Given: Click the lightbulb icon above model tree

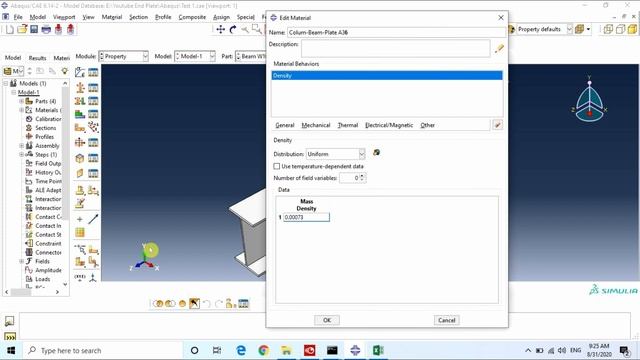Looking at the screenshot, I should tap(64, 71).
